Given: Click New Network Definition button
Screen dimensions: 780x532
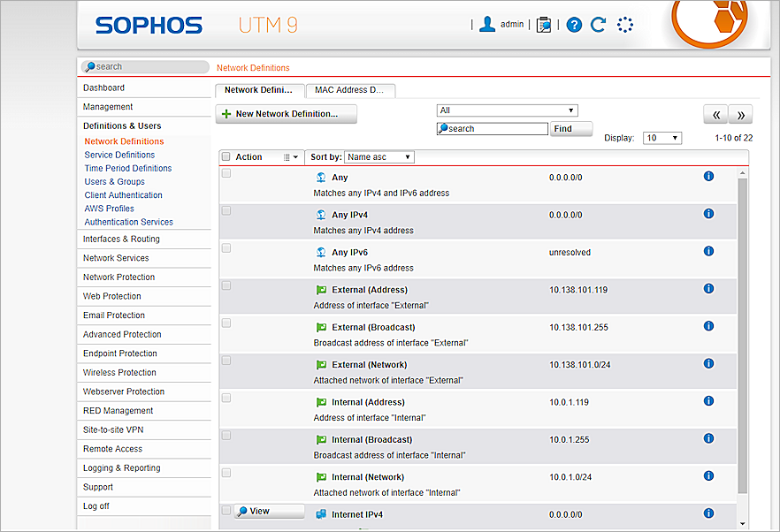Looking at the screenshot, I should (287, 114).
